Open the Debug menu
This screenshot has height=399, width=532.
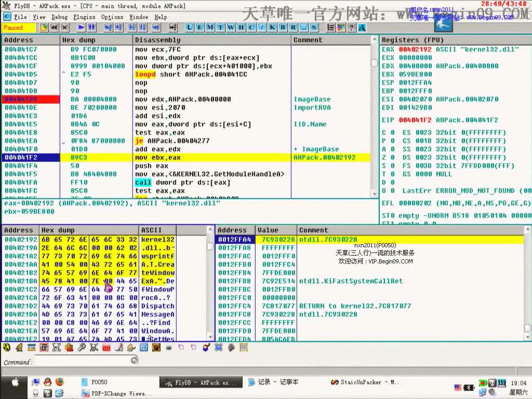click(x=59, y=17)
